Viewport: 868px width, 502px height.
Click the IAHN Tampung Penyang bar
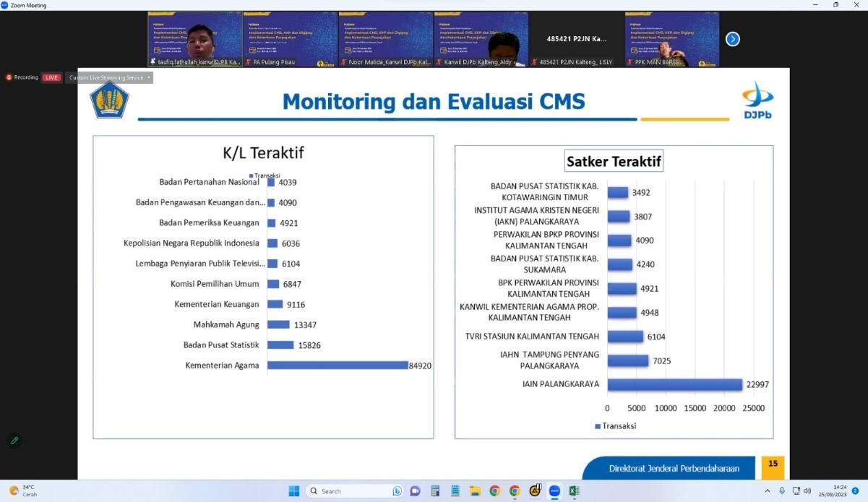628,360
